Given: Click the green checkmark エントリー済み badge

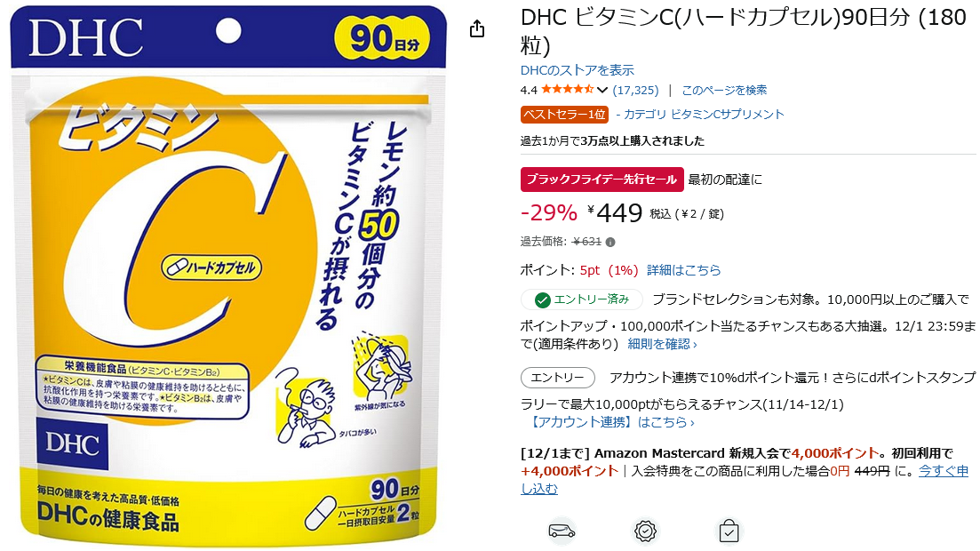Looking at the screenshot, I should (x=582, y=299).
